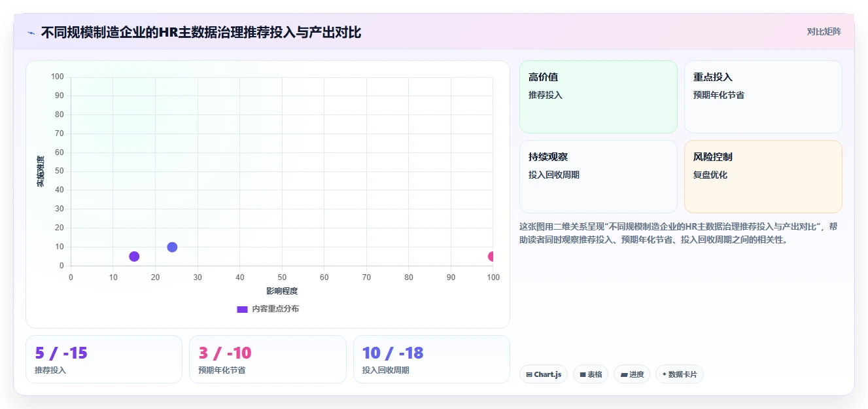Click the purple 内容重点分布 legend swatch
Screen dimensions: 868x409
point(242,309)
